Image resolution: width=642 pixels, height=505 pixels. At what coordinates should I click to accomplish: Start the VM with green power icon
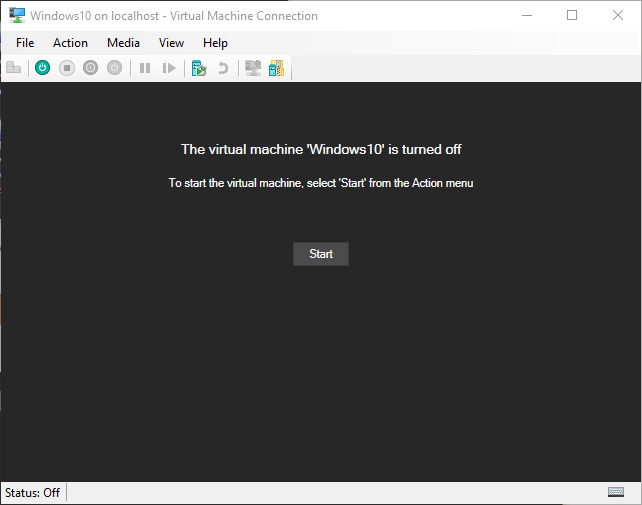click(x=43, y=68)
